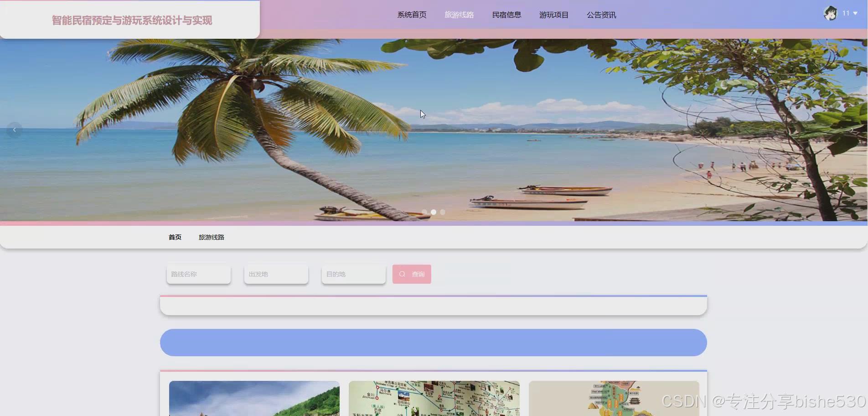
Task: Focus the 目的地 input field
Action: coord(354,274)
